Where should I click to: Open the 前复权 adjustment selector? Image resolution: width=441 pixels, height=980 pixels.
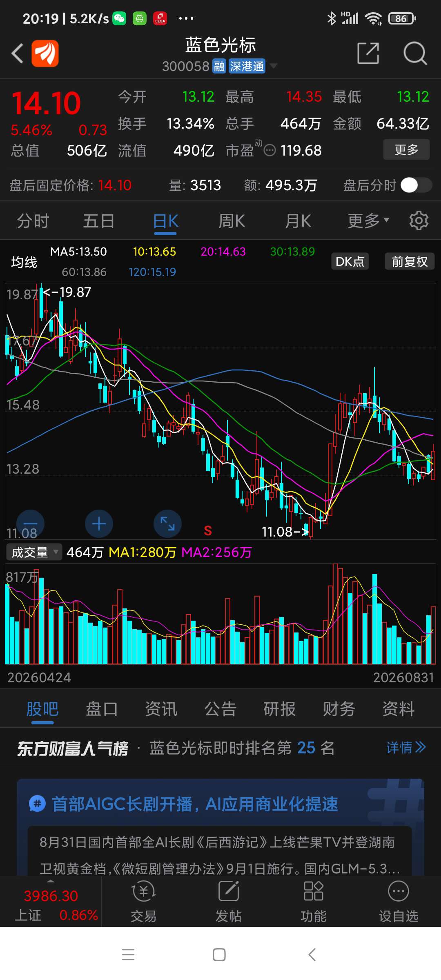click(x=410, y=261)
